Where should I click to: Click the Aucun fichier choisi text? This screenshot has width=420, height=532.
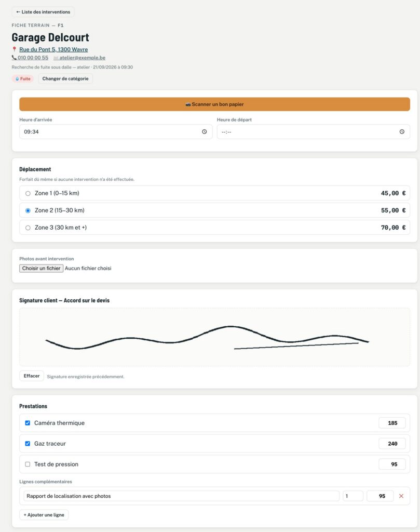click(x=88, y=269)
